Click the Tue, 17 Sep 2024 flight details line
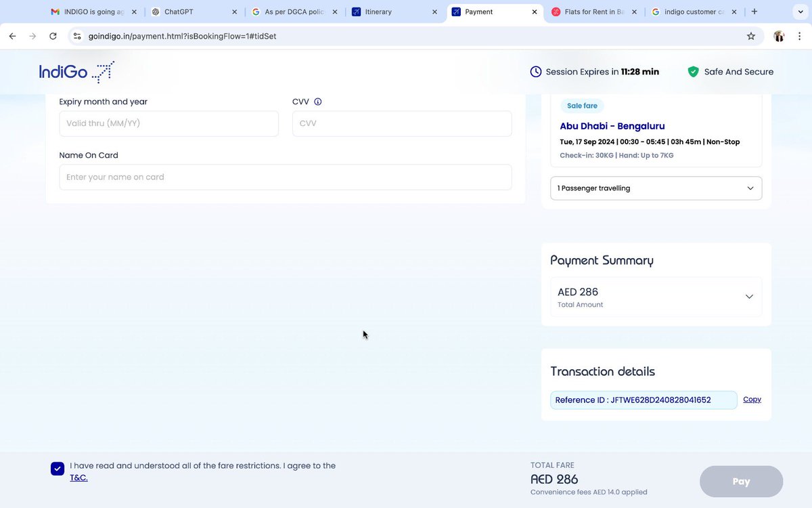 coord(650,142)
